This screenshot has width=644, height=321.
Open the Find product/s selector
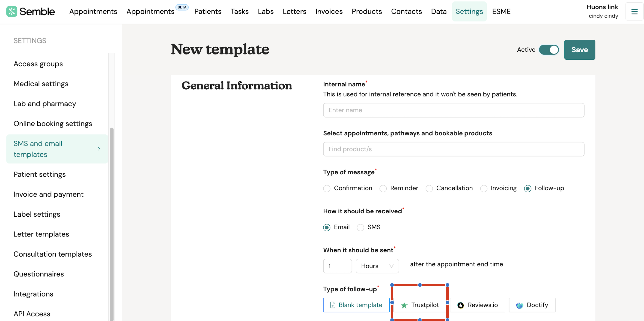453,149
